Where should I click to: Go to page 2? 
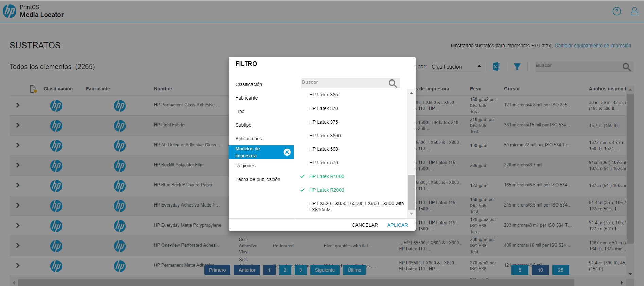[x=285, y=270]
